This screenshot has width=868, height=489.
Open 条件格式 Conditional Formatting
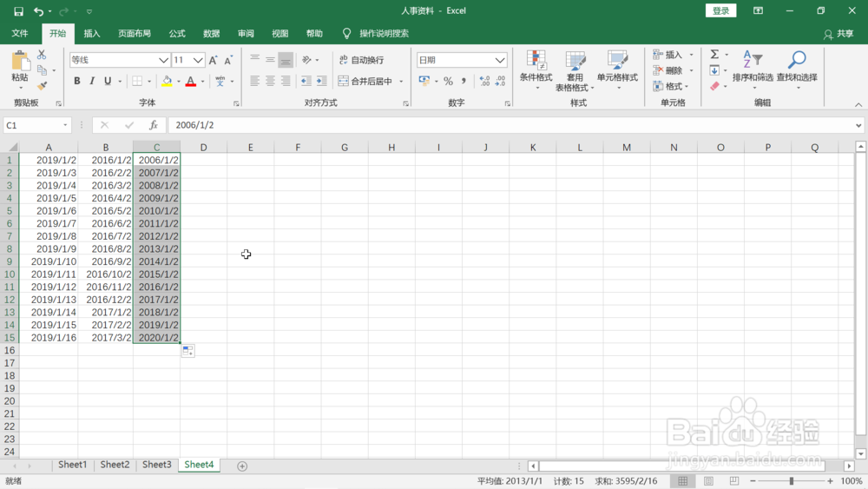(x=536, y=69)
